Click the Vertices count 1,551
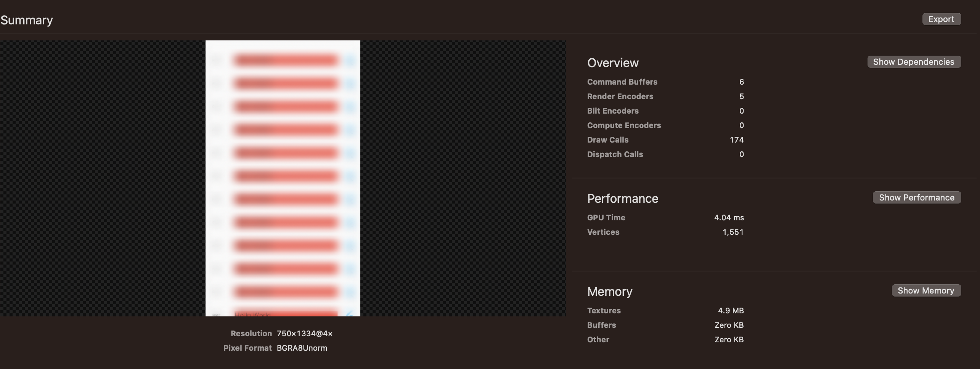This screenshot has width=980, height=369. 733,232
